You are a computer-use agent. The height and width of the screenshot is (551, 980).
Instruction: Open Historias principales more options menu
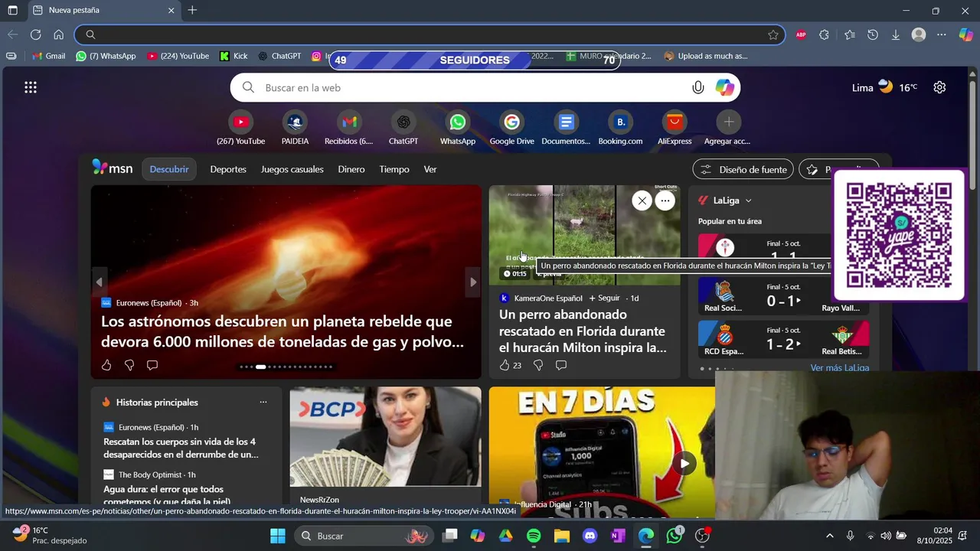pos(263,402)
